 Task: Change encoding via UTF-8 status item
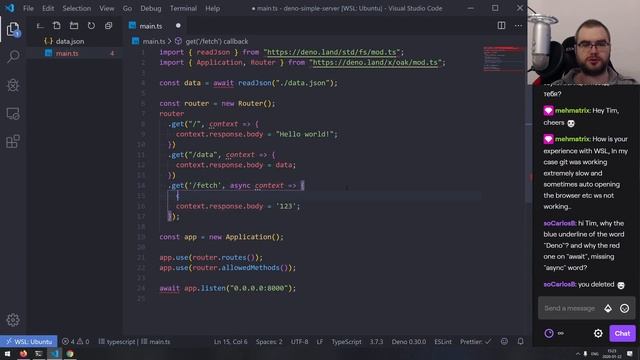point(300,342)
